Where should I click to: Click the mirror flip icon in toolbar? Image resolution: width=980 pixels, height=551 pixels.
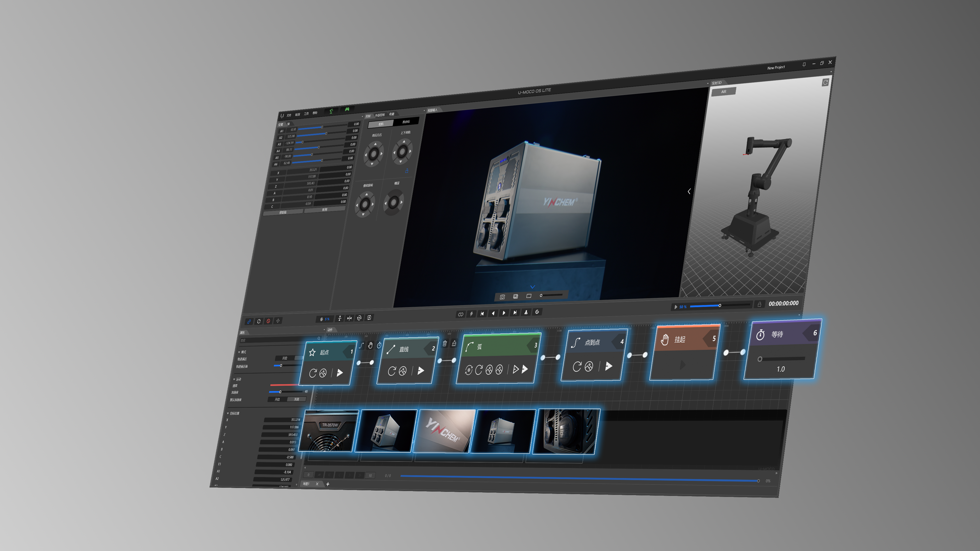pos(349,318)
